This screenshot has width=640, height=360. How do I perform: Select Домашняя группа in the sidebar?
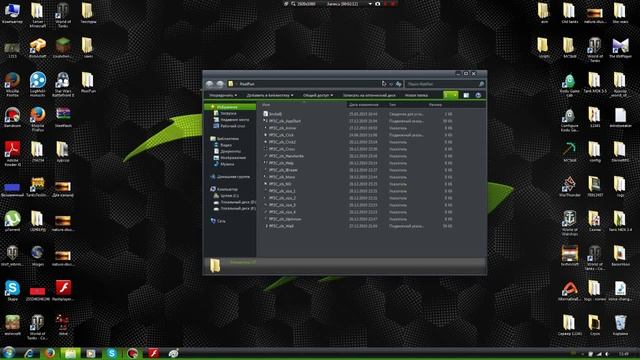pos(230,177)
